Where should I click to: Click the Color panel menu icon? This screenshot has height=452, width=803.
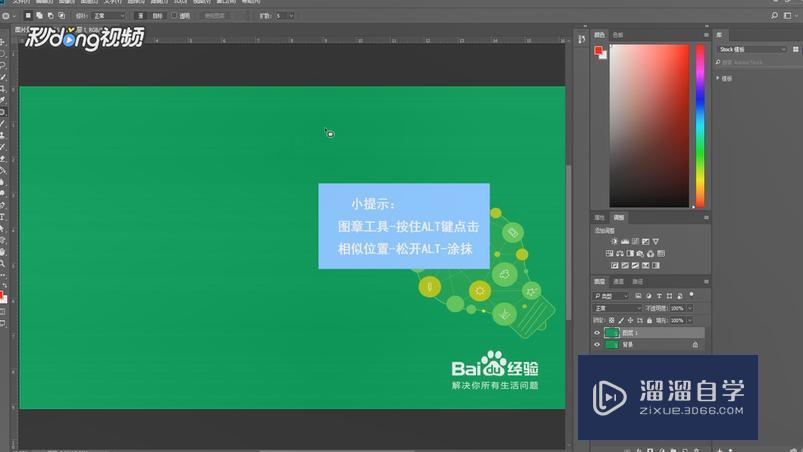pyautogui.click(x=706, y=34)
